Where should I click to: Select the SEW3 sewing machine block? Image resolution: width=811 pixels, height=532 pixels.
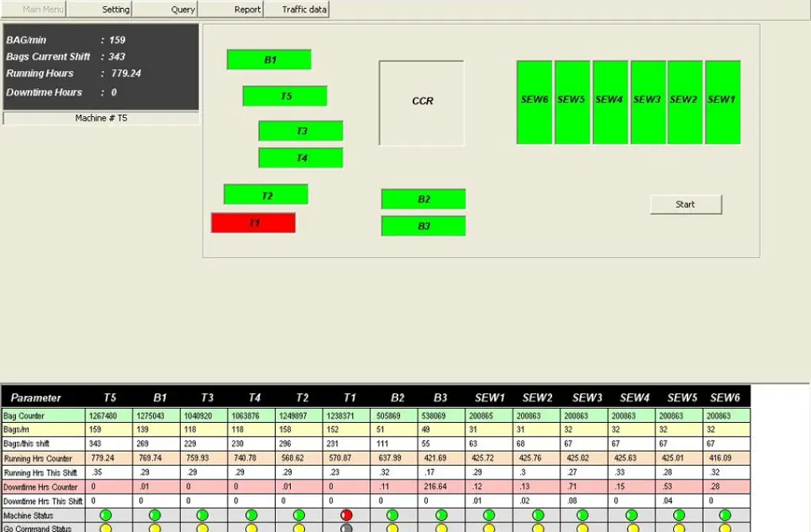647,103
